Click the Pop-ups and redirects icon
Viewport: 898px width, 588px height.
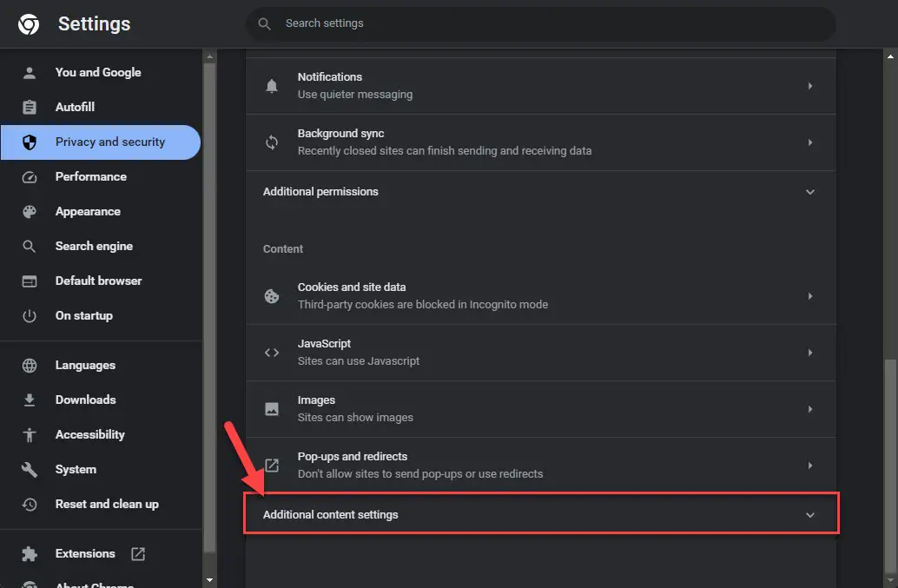click(x=272, y=466)
